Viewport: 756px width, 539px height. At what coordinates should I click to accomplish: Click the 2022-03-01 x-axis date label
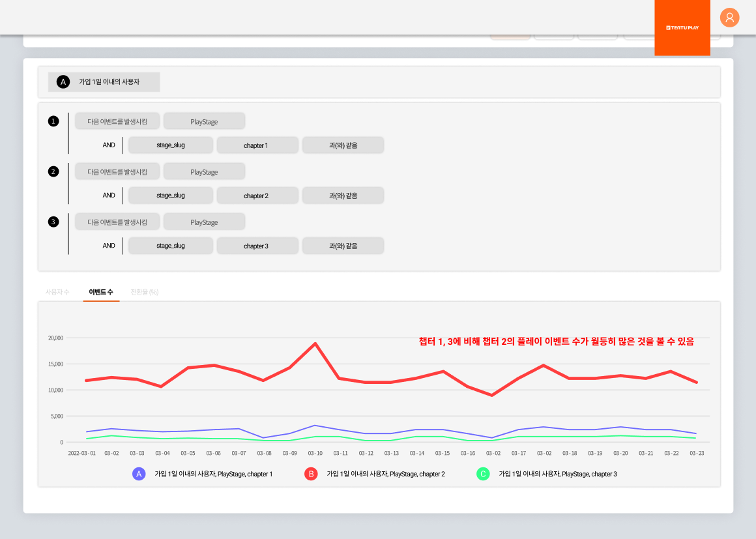coord(82,453)
